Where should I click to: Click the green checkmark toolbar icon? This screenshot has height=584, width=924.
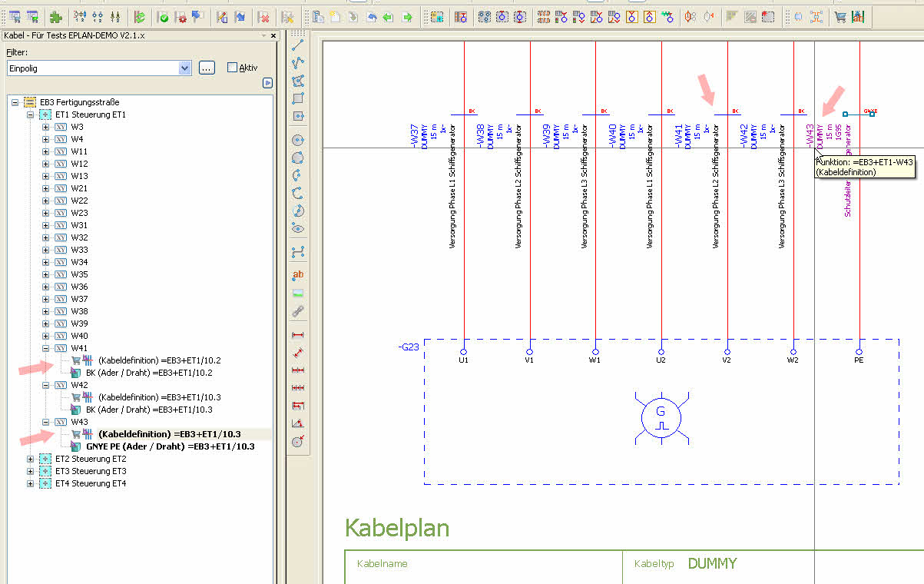click(x=164, y=17)
